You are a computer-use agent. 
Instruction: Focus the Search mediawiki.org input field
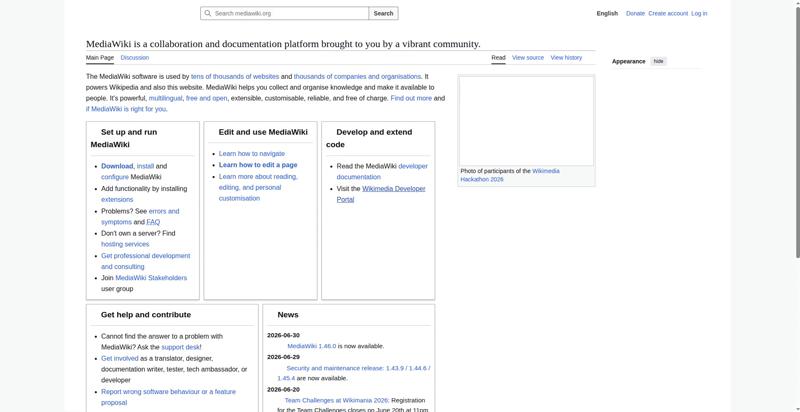click(x=285, y=13)
